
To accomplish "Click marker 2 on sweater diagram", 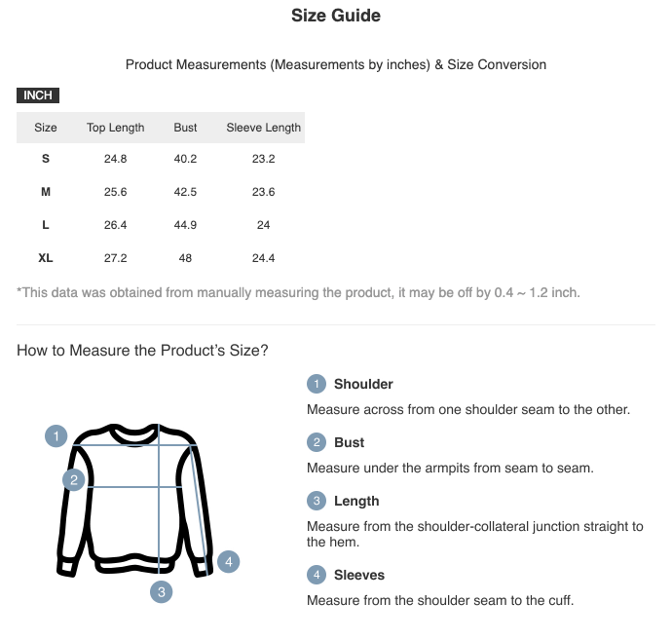I will tap(73, 479).
